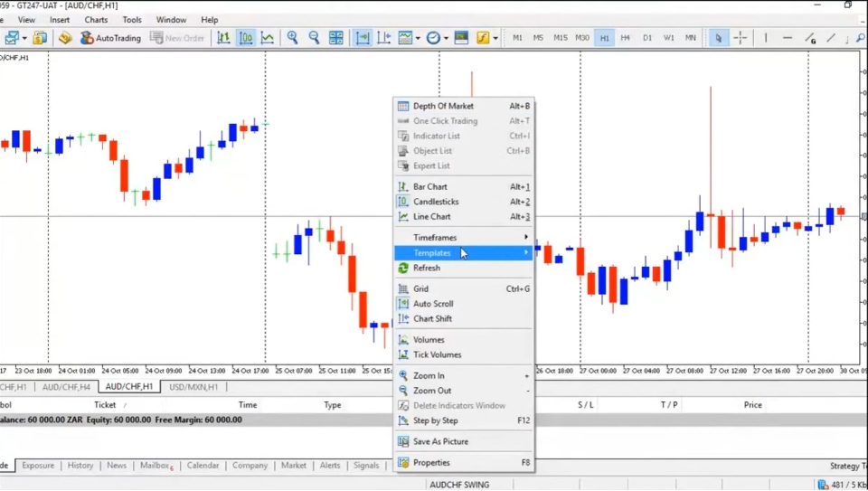Toggle Volumes in context menu

464,339
